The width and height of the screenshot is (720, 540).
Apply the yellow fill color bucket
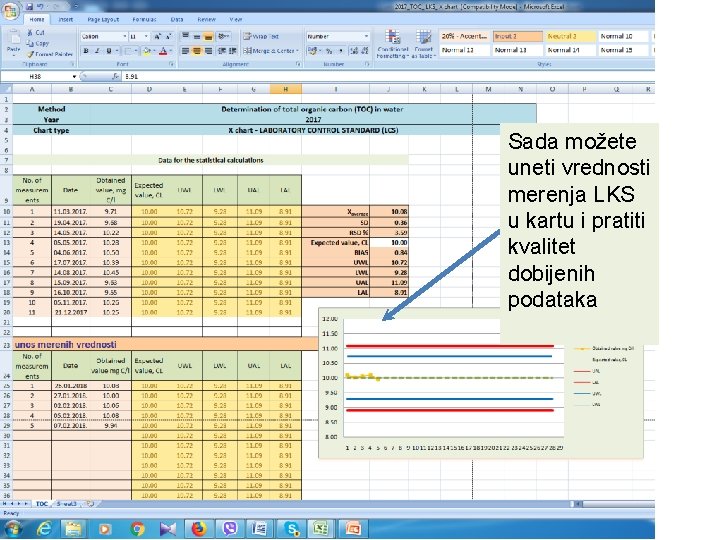(147, 51)
